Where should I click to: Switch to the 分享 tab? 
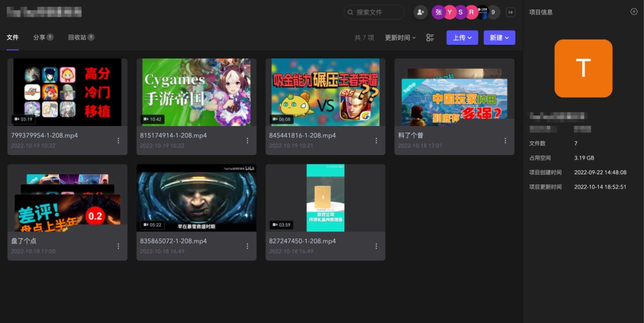pyautogui.click(x=39, y=37)
